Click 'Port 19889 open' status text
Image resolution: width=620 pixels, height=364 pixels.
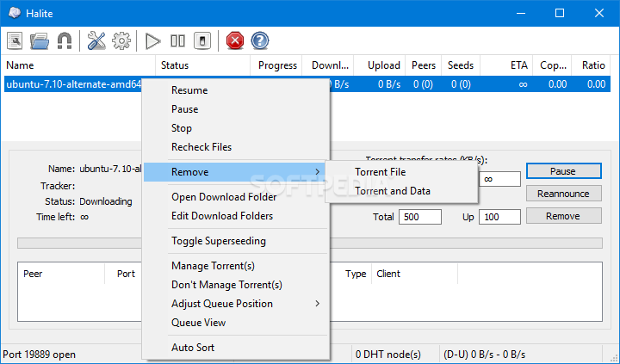[39, 355]
